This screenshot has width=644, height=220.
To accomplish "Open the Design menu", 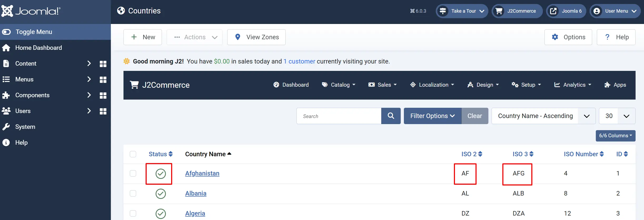I will coord(483,85).
